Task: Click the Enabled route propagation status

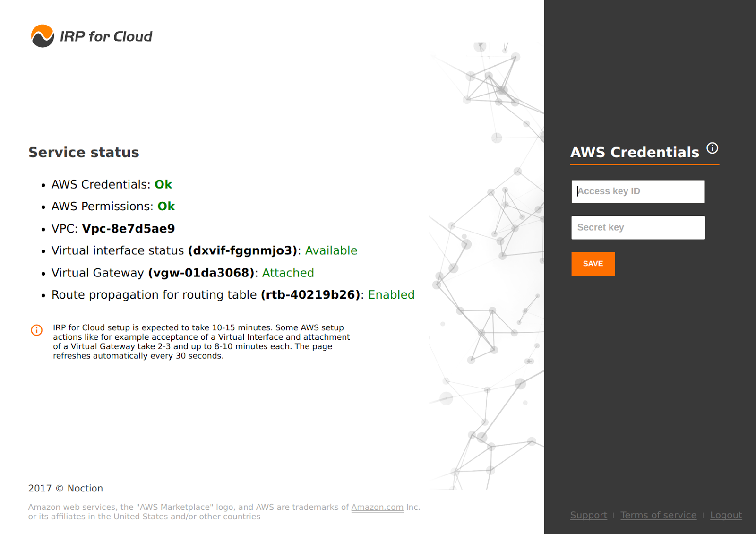Action: click(x=391, y=294)
